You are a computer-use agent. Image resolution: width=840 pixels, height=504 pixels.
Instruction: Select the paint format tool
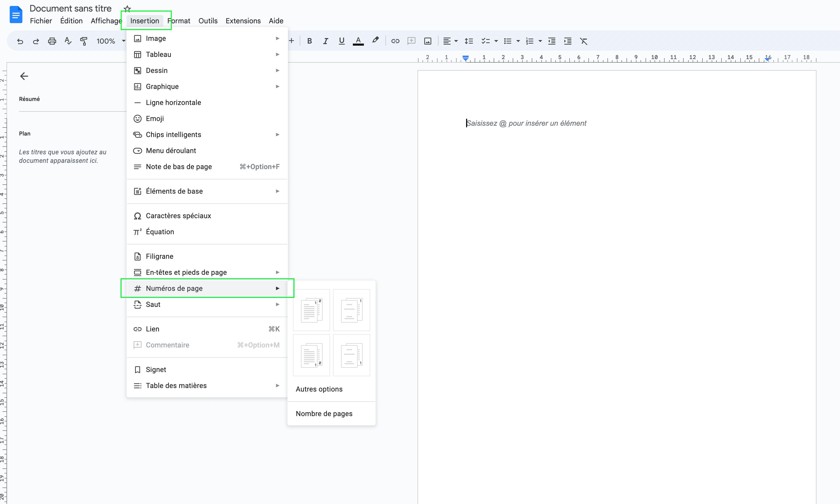[x=83, y=41]
